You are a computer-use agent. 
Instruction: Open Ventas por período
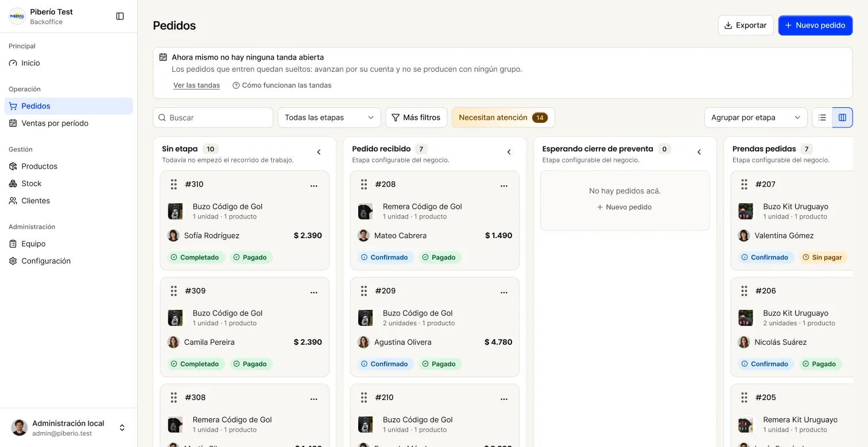[68, 123]
